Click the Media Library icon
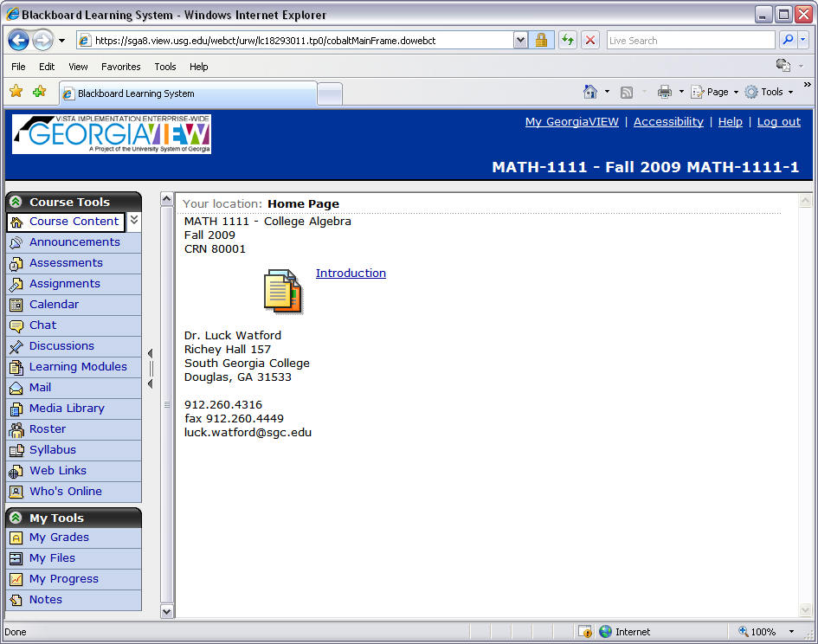 coord(16,409)
